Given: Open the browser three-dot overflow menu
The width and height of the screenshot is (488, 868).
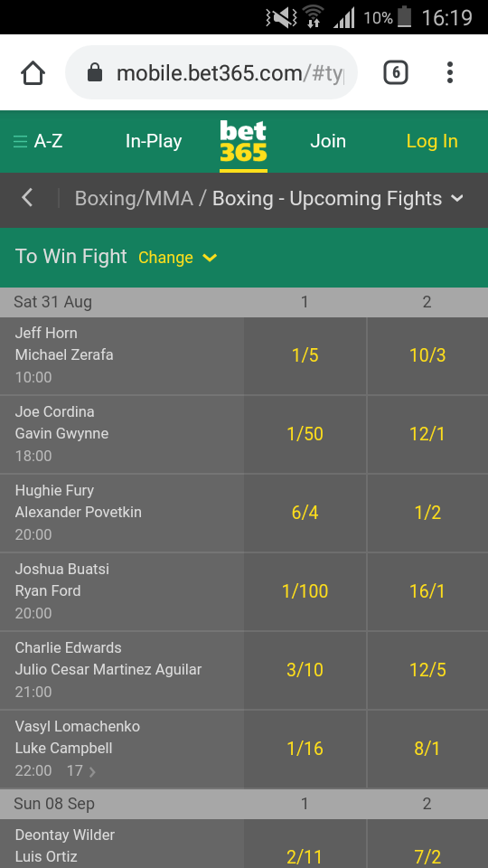Looking at the screenshot, I should (450, 72).
